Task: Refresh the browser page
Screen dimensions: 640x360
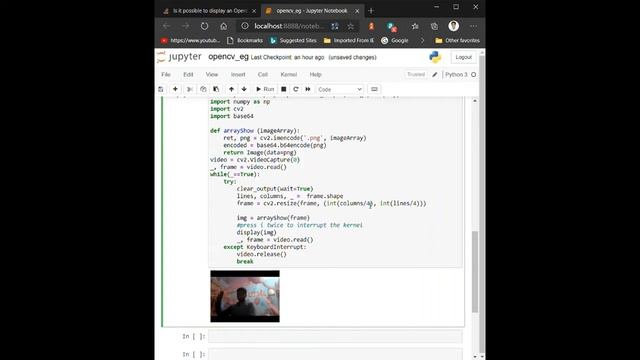Action: (x=204, y=26)
